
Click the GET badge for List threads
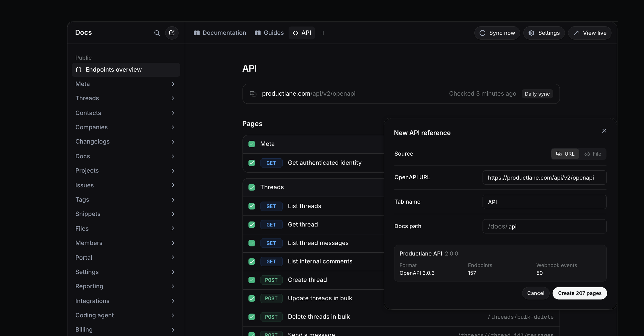271,206
